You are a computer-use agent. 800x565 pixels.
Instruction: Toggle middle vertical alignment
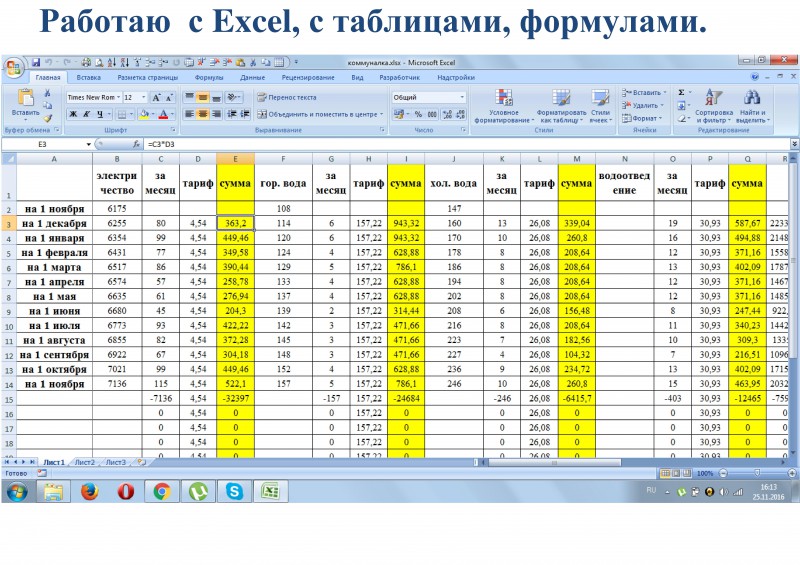[x=203, y=97]
